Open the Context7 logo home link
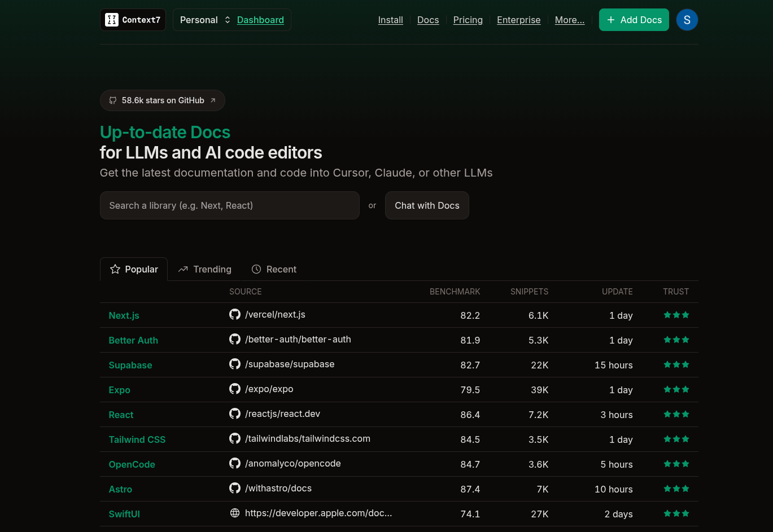The image size is (773, 532). pyautogui.click(x=133, y=20)
